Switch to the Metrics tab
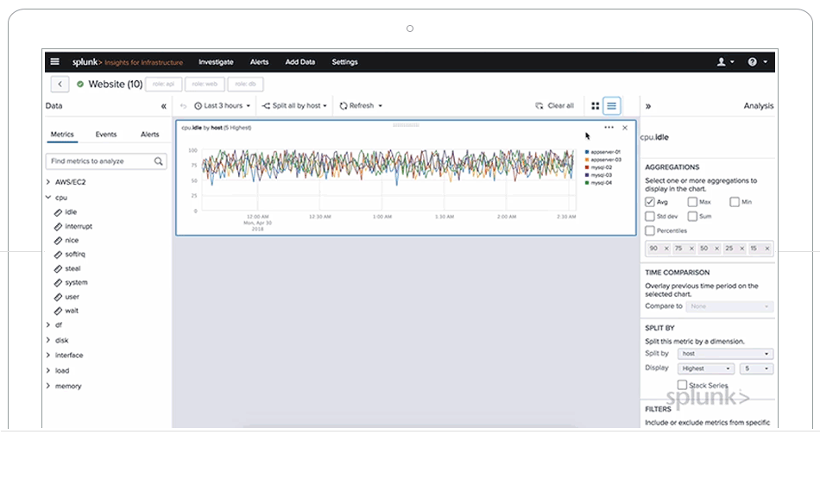This screenshot has width=820, height=504. pyautogui.click(x=62, y=135)
